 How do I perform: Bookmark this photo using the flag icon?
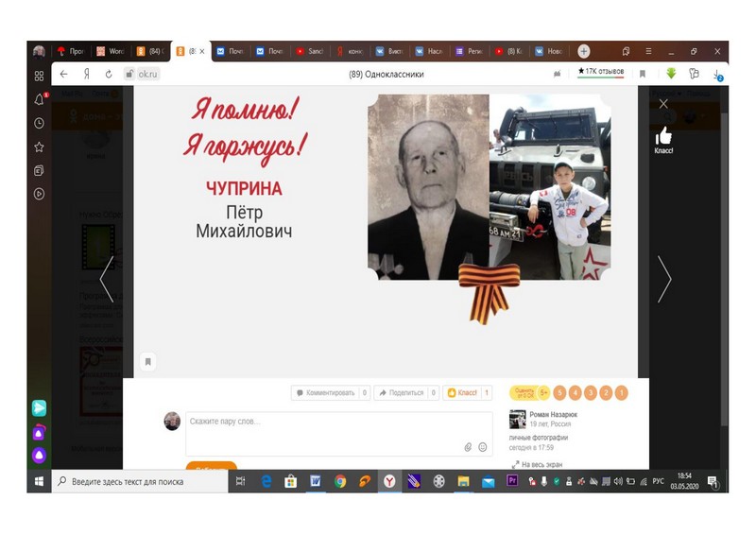[147, 361]
